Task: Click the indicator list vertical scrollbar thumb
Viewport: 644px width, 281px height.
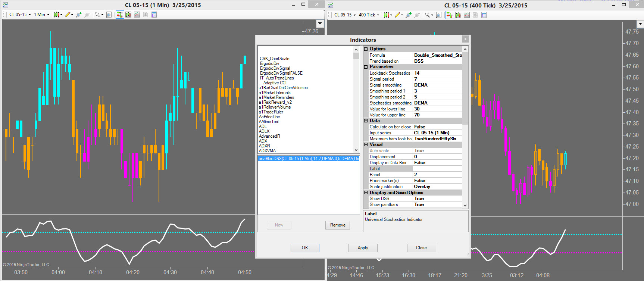Action: (356, 56)
